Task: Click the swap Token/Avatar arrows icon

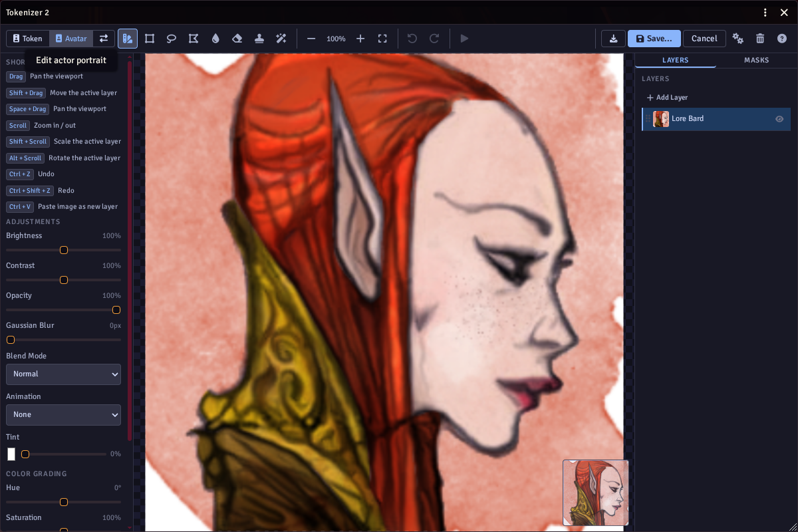Action: point(104,39)
